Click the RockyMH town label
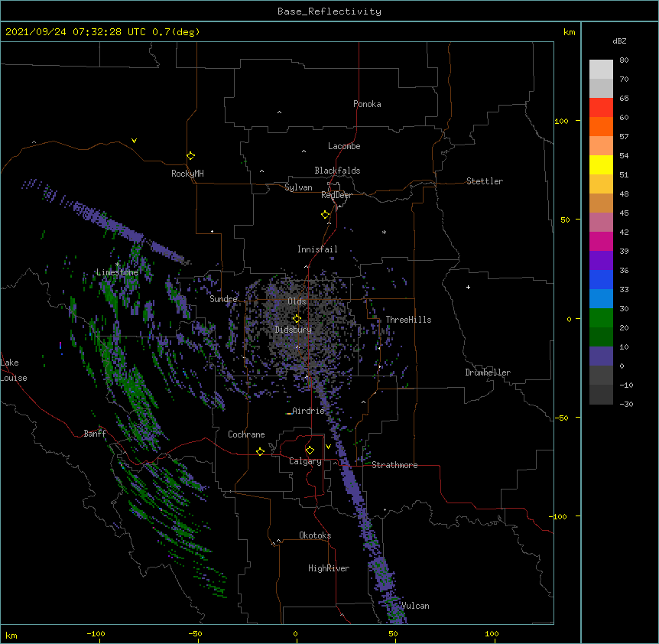Viewport: 659px width, 644px height. pyautogui.click(x=187, y=174)
